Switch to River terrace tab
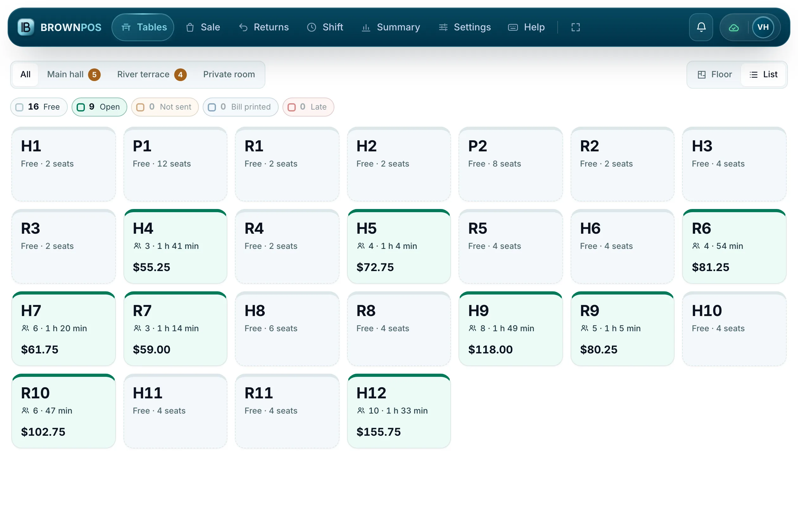Screen dimensions: 798x532 pyautogui.click(x=152, y=74)
